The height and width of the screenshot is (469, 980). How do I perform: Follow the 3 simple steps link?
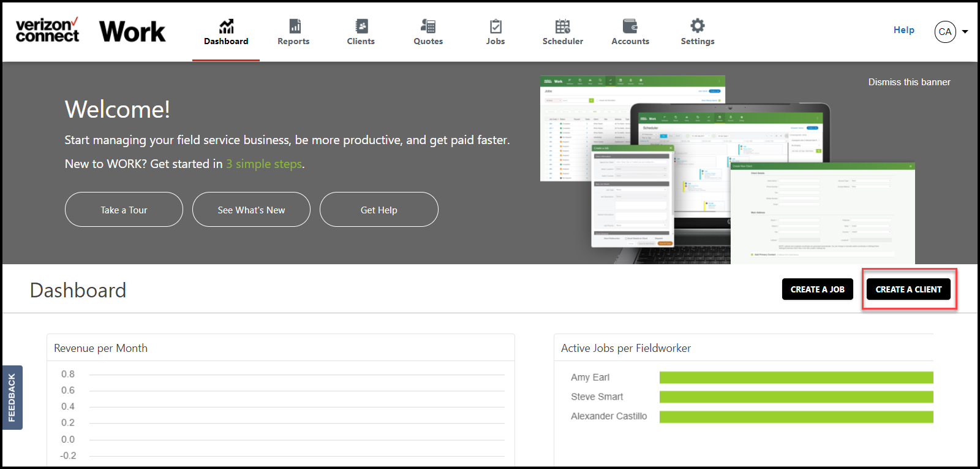(x=264, y=164)
